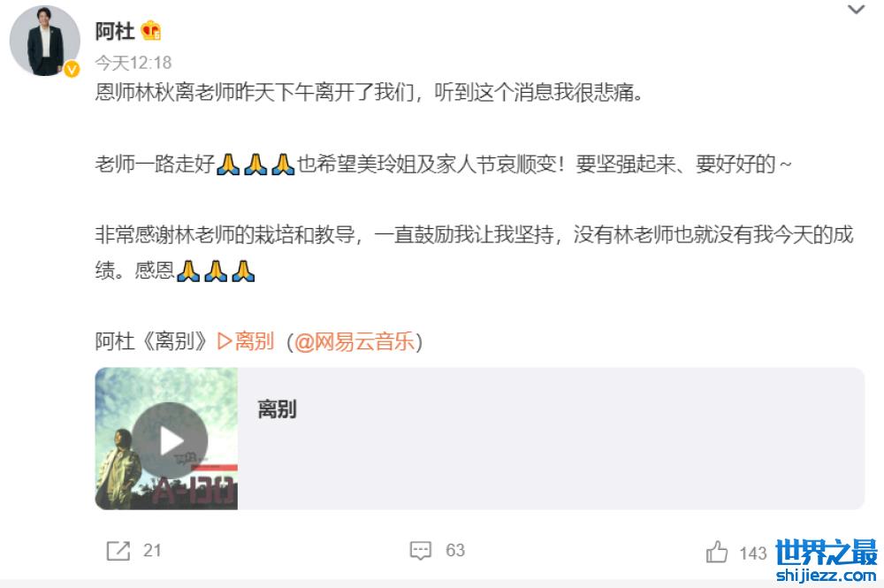Viewport: 884px width, 588px height.
Task: Click the 离别 title in music card
Action: tap(277, 409)
